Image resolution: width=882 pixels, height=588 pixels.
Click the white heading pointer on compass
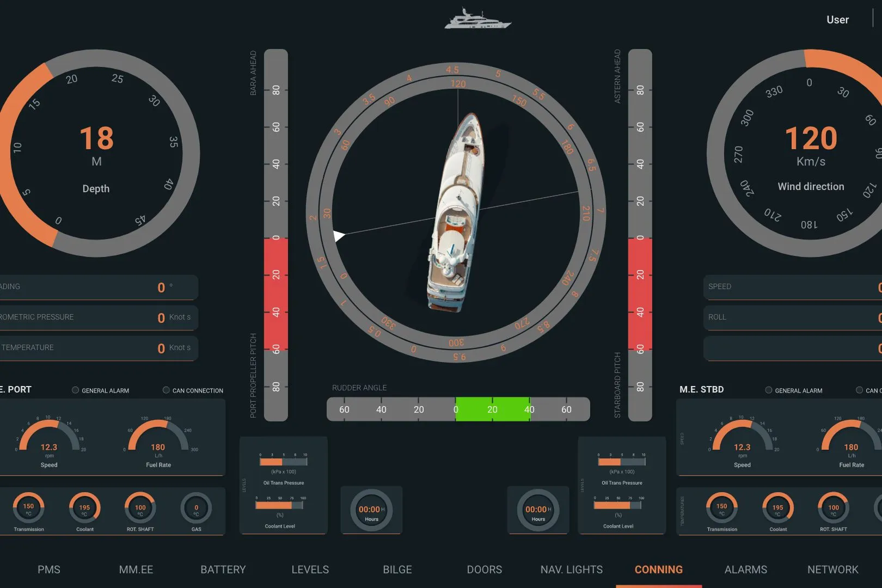[x=339, y=236]
